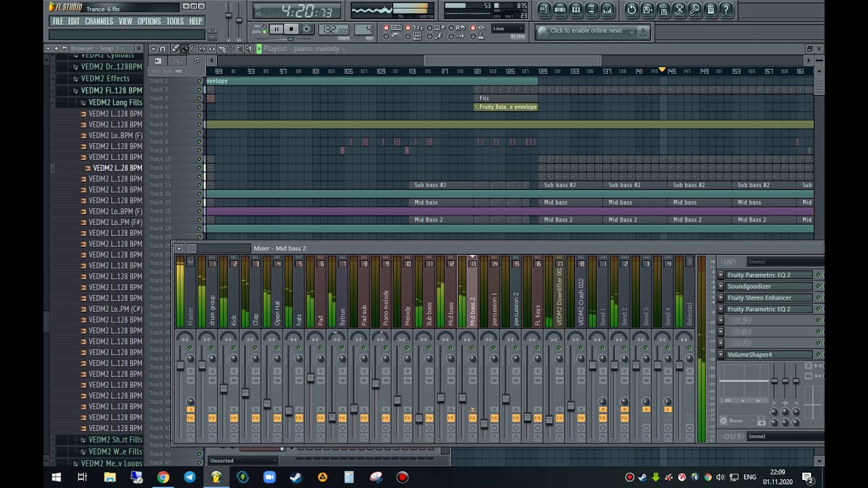
Task: Open the Step sequencer view icon
Action: [560, 9]
